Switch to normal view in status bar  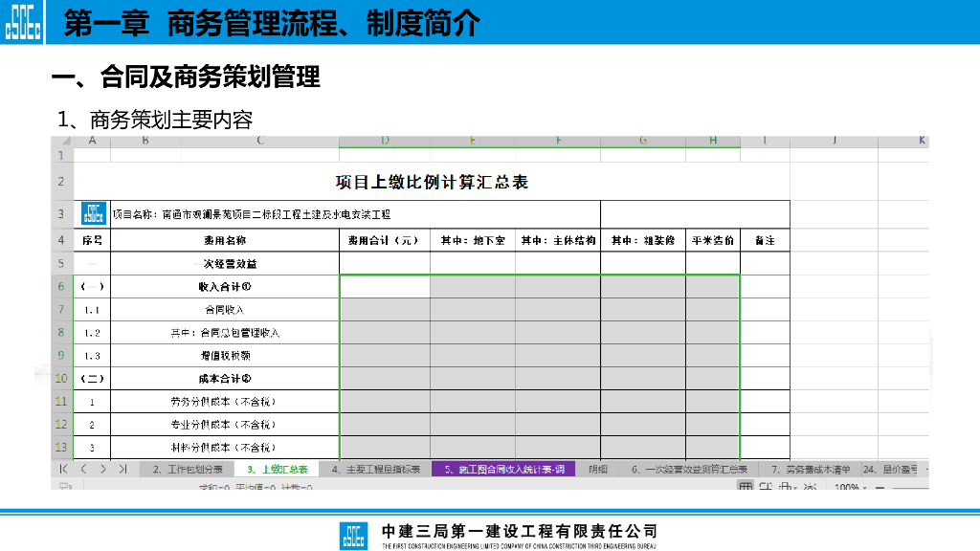(x=746, y=487)
